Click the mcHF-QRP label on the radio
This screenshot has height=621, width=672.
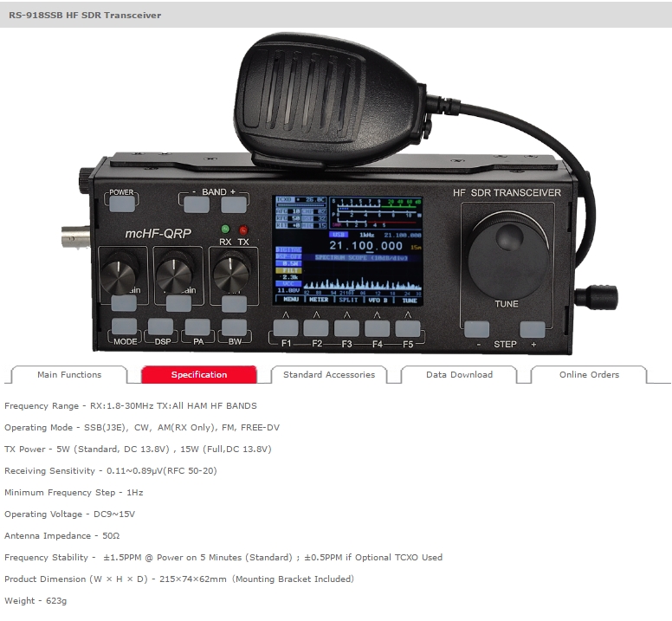click(x=158, y=234)
